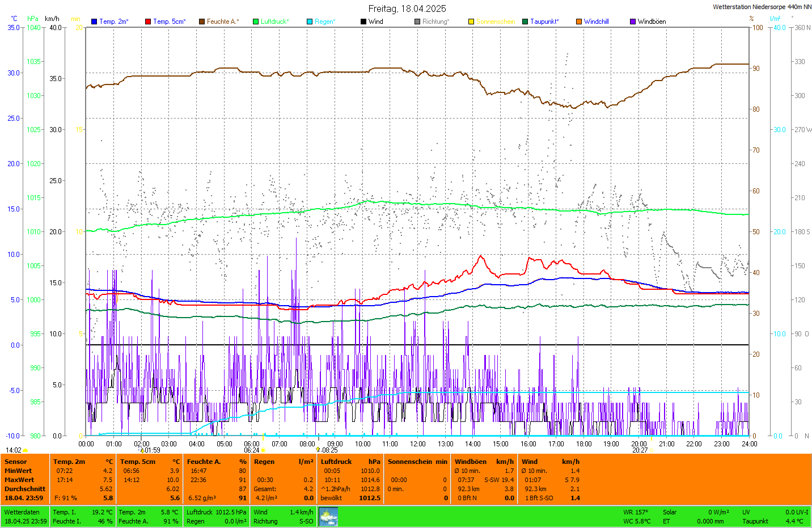Screen dimensions: 812x528
Task: Click the blue Temp. 2m legend square
Action: click(x=94, y=22)
